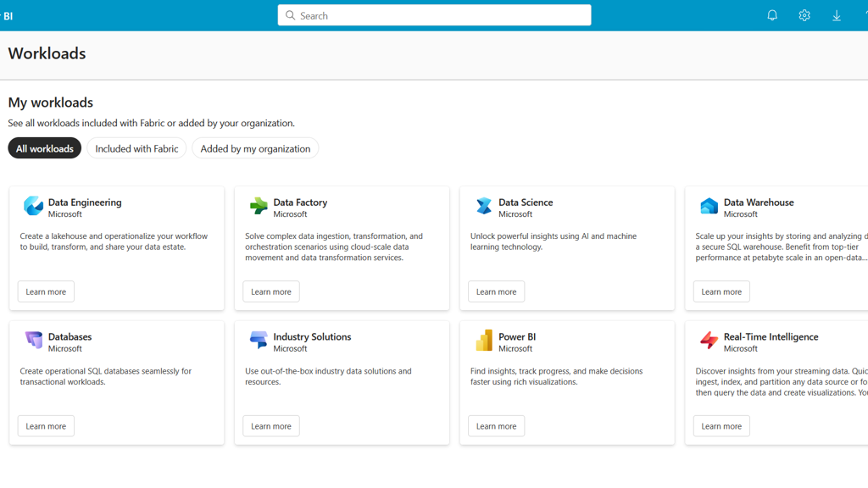This screenshot has width=868, height=488.
Task: Click 'Use out-of-the-box industry data solutions' text
Action: [328, 376]
